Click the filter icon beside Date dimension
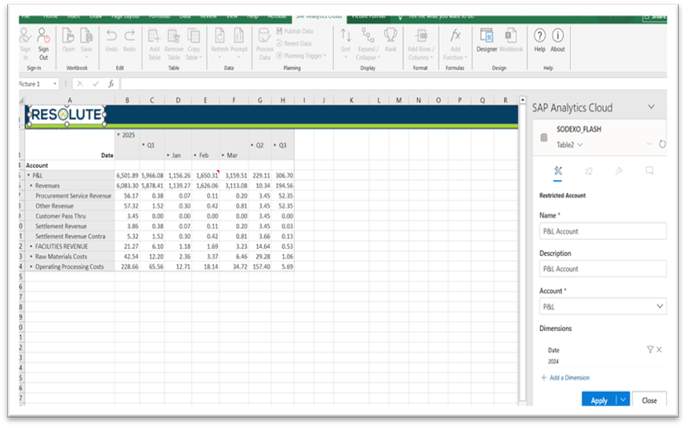686x427 pixels. pos(648,349)
